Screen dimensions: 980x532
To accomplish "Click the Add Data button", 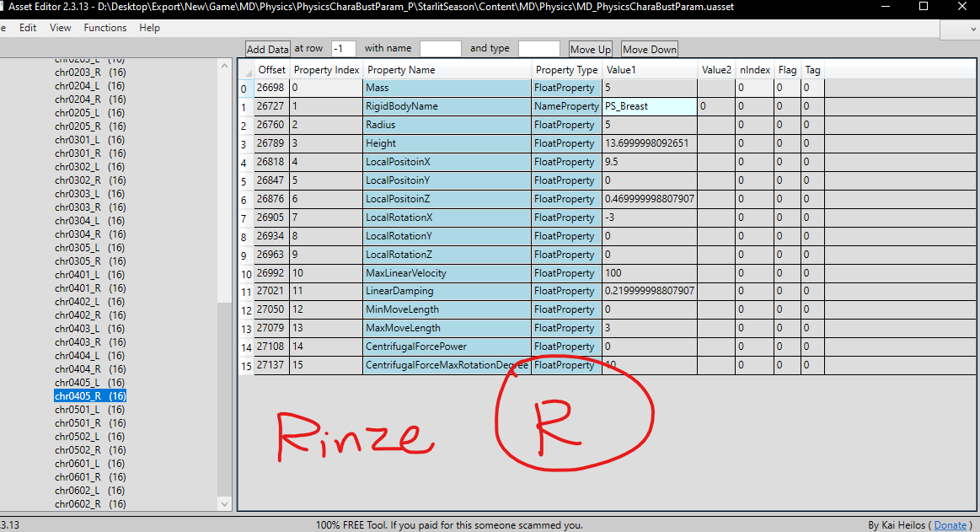I will [x=267, y=49].
